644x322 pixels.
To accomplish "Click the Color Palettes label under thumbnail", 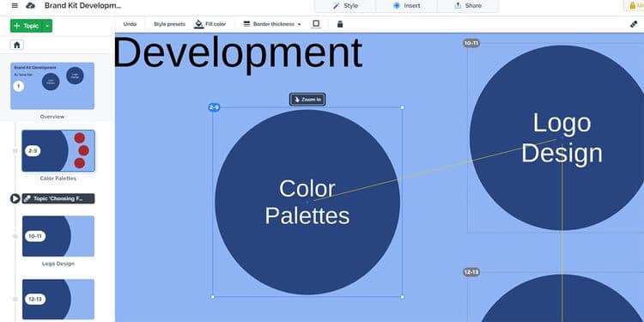I will [x=58, y=179].
